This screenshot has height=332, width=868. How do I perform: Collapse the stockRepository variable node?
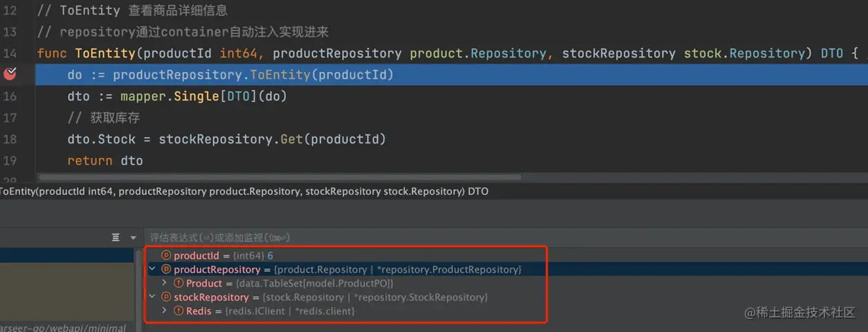(x=152, y=297)
